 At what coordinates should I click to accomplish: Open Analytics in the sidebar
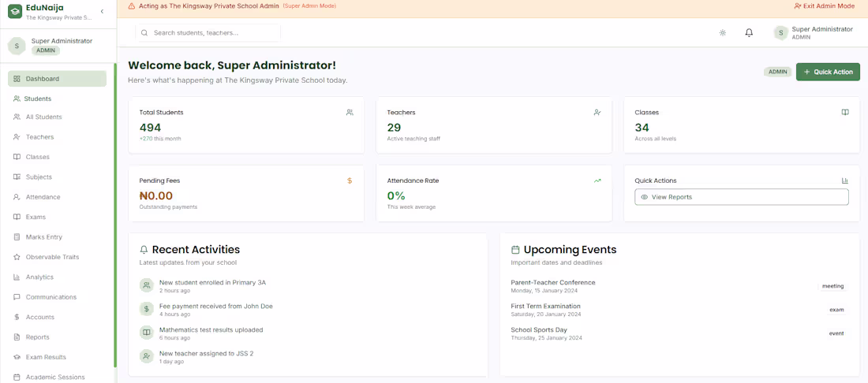tap(57, 277)
